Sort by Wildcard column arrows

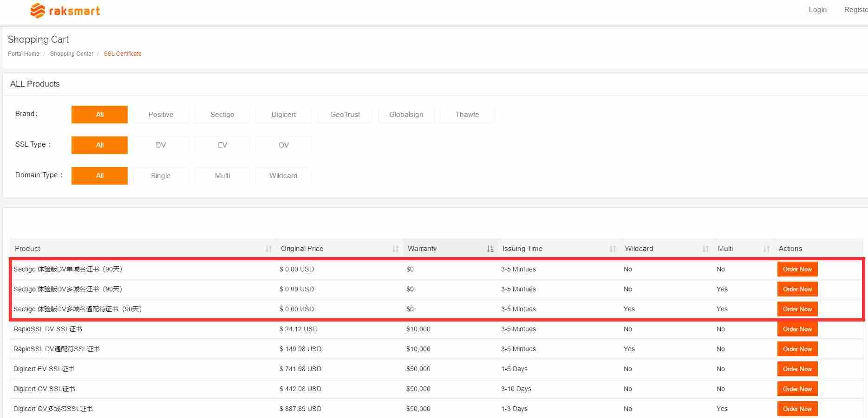(705, 249)
